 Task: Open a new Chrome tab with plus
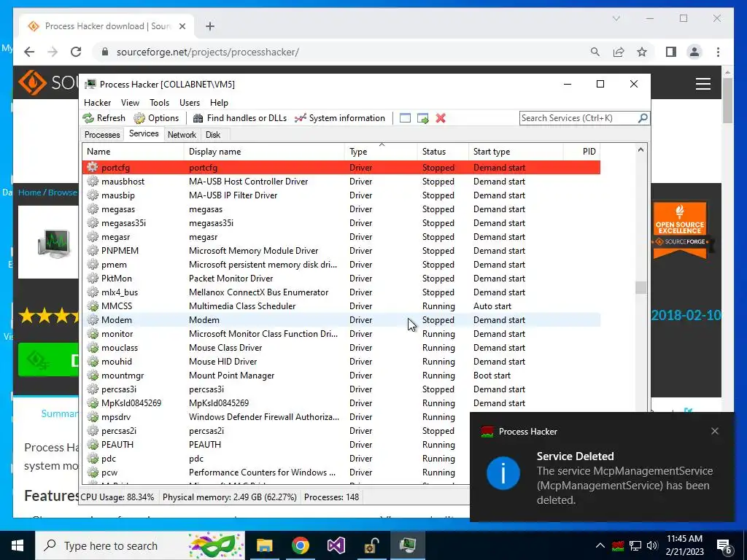coord(210,26)
